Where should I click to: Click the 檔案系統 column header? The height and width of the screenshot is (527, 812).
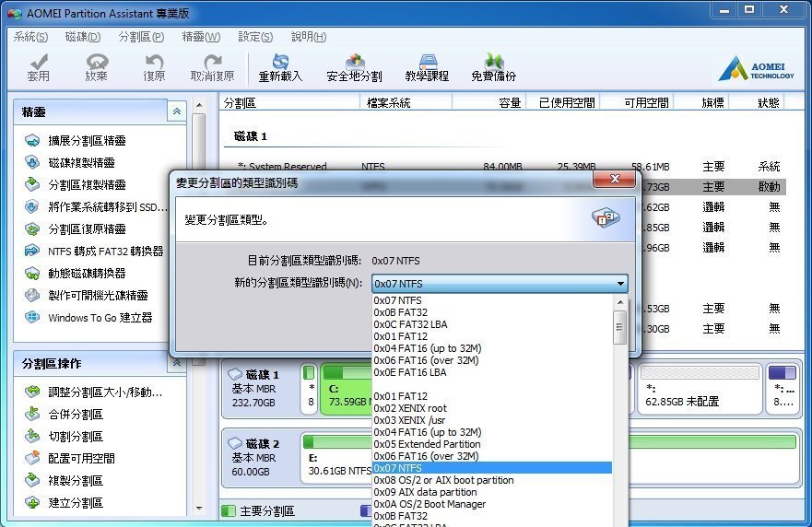[x=406, y=102]
